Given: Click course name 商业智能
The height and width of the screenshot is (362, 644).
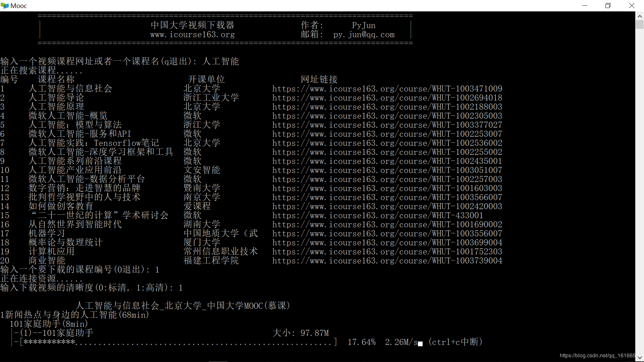Looking at the screenshot, I should (47, 260).
